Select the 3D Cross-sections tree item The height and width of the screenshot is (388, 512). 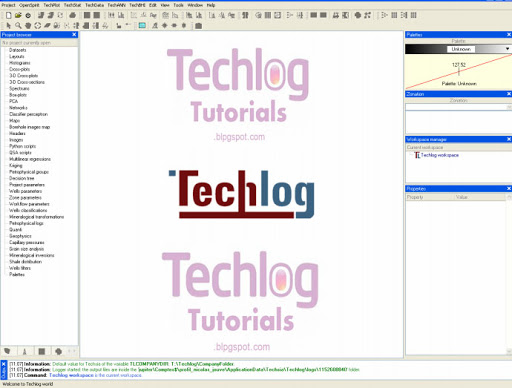pyautogui.click(x=27, y=82)
